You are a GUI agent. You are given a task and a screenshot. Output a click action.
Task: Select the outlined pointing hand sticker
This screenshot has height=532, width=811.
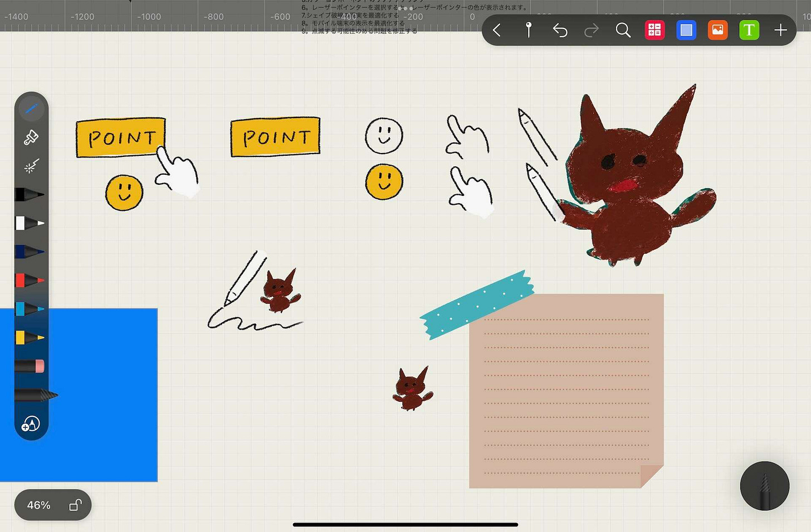click(467, 136)
